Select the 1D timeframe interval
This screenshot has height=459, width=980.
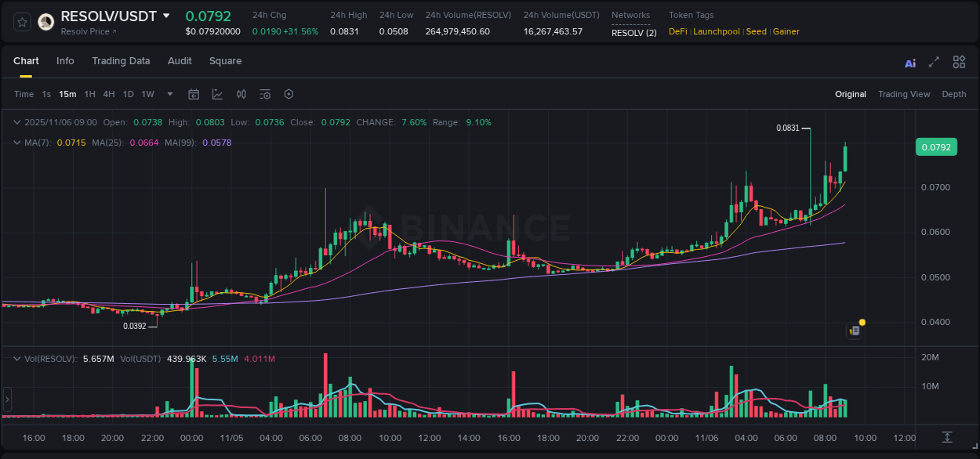click(x=128, y=94)
